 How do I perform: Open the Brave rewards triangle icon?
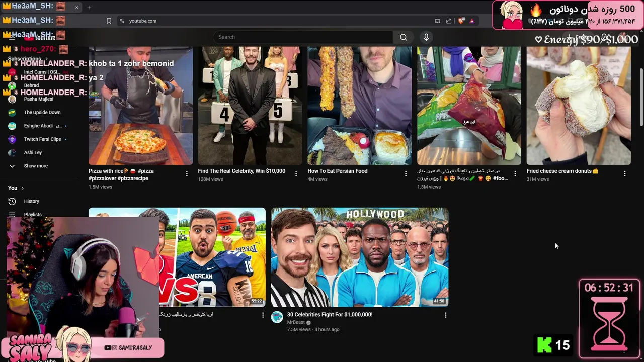pos(472,21)
